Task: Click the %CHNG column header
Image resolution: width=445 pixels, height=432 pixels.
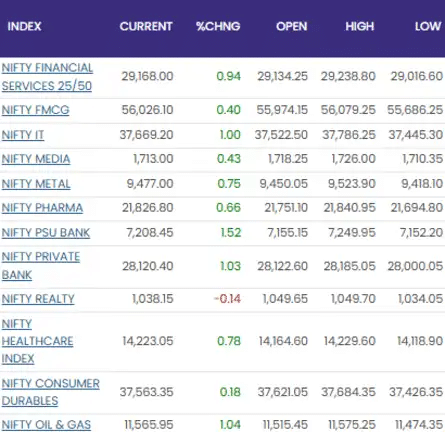Action: pyautogui.click(x=218, y=26)
